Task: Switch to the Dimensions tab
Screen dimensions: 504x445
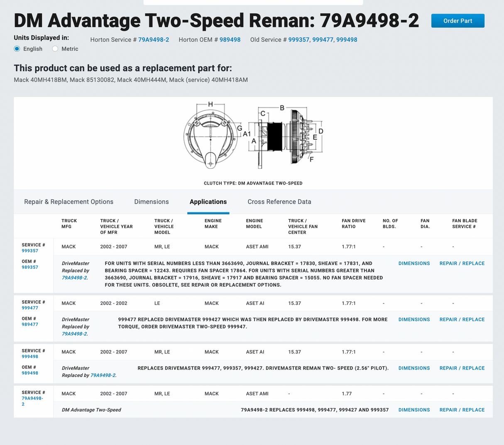Action: point(152,202)
